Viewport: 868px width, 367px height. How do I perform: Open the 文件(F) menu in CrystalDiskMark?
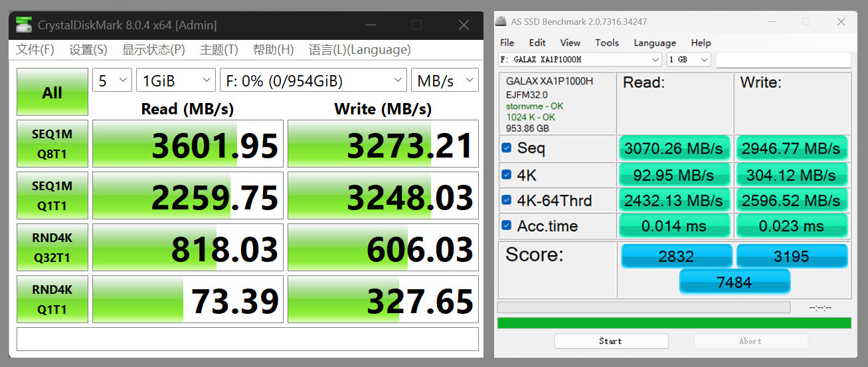pos(35,50)
